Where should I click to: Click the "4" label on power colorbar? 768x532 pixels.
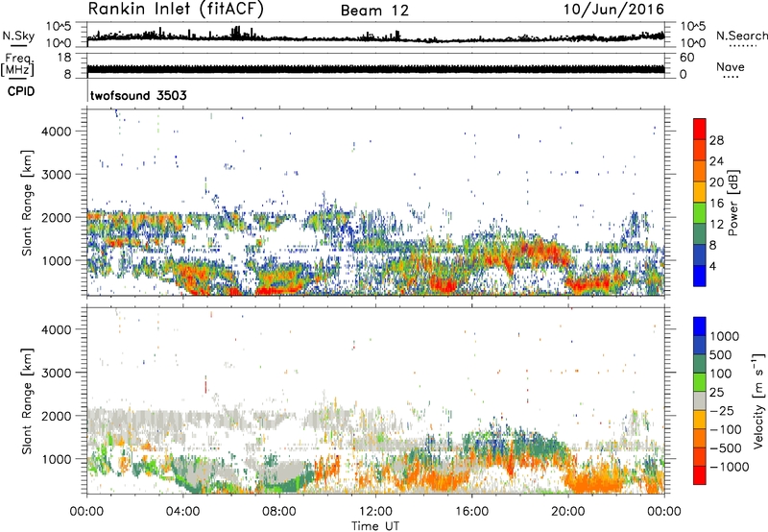[712, 266]
